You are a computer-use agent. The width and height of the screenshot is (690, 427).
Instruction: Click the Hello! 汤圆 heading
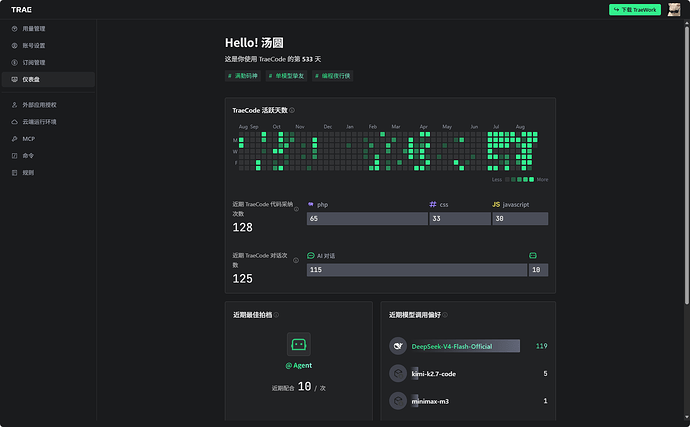(x=254, y=43)
